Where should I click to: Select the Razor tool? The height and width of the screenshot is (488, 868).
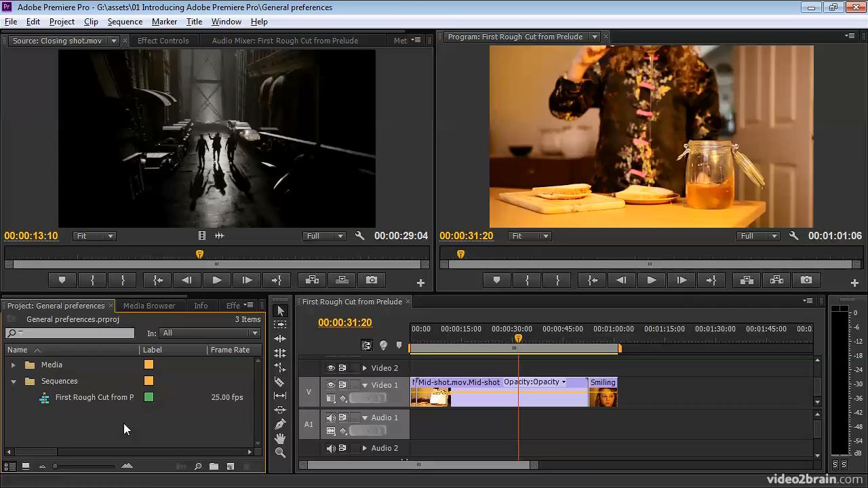tap(280, 382)
